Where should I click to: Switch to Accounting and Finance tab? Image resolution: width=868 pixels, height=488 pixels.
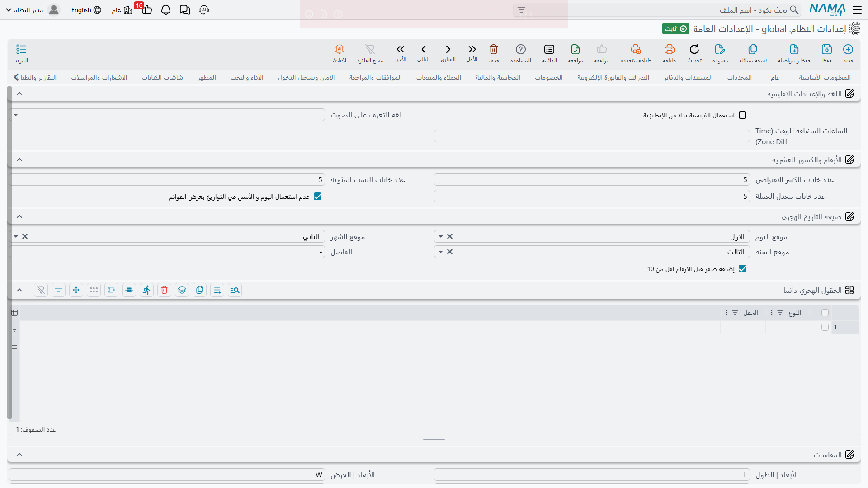(498, 77)
